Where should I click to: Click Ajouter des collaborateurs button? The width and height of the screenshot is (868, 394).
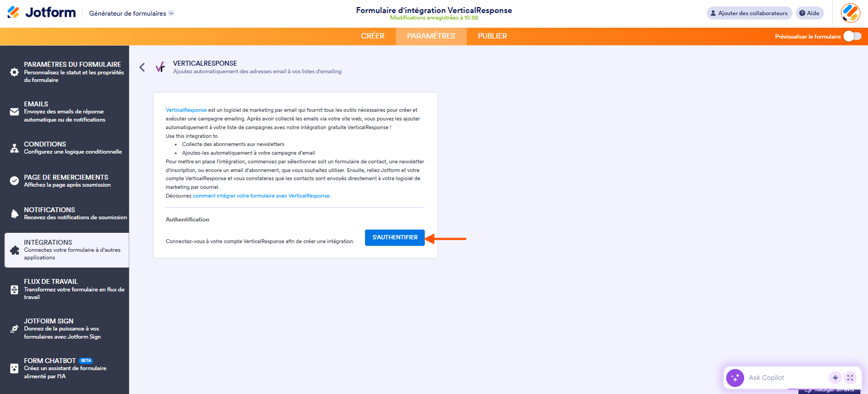[749, 13]
